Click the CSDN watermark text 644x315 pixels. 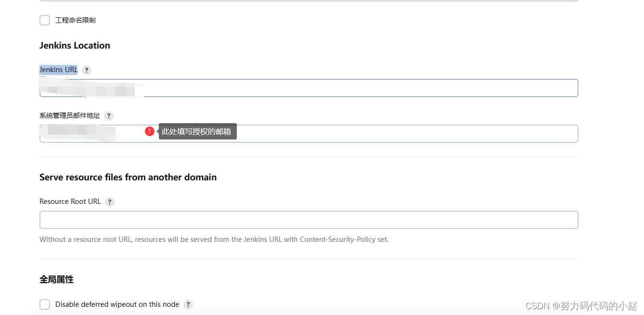click(x=581, y=306)
